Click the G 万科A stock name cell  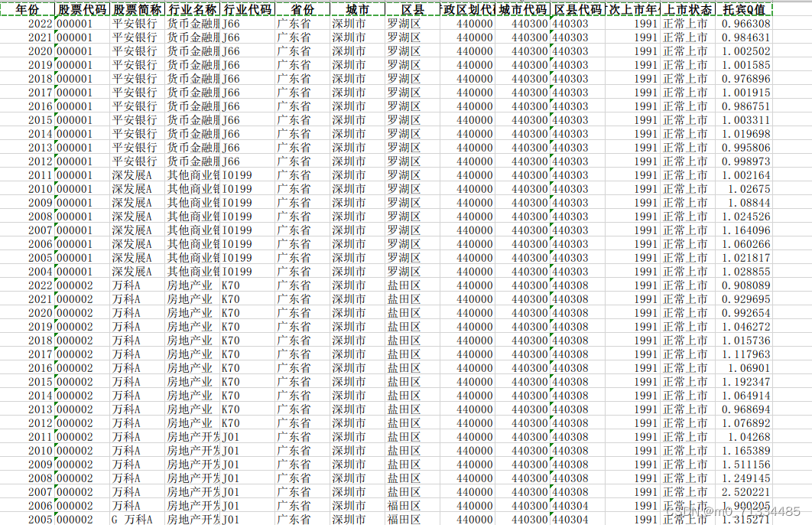[x=137, y=520]
